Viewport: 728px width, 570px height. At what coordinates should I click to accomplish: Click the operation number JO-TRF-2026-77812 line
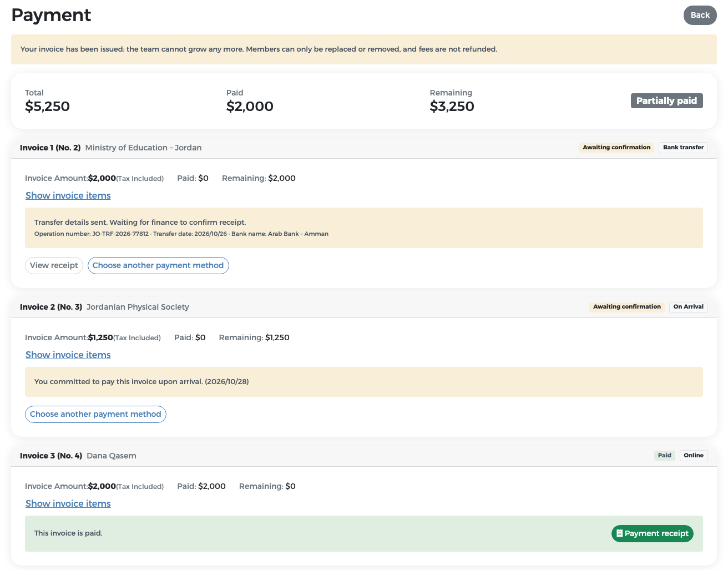tap(181, 234)
